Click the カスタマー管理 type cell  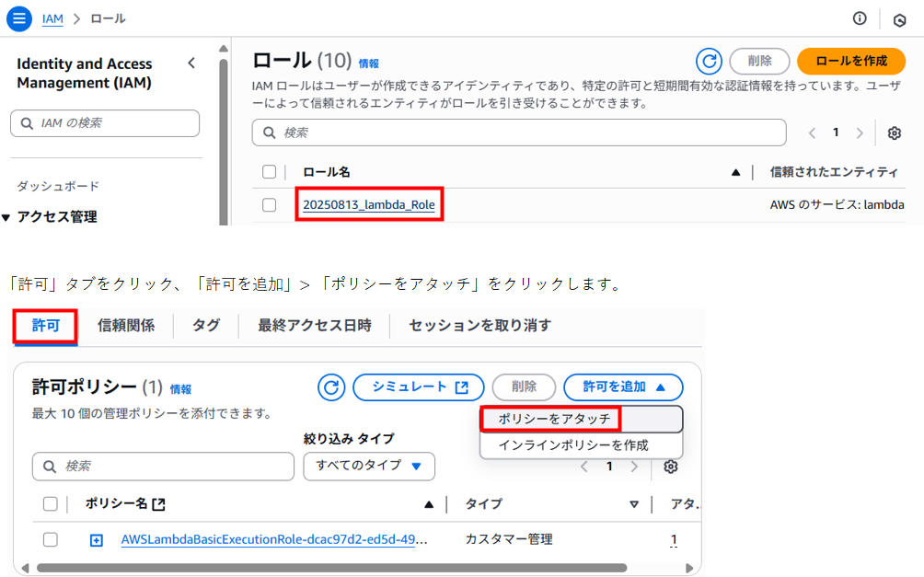click(509, 539)
